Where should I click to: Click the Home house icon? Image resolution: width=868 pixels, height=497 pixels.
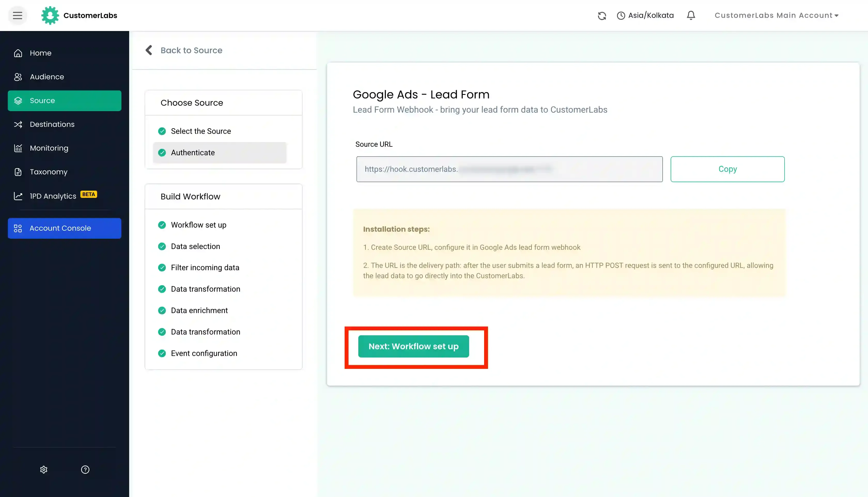pos(18,53)
